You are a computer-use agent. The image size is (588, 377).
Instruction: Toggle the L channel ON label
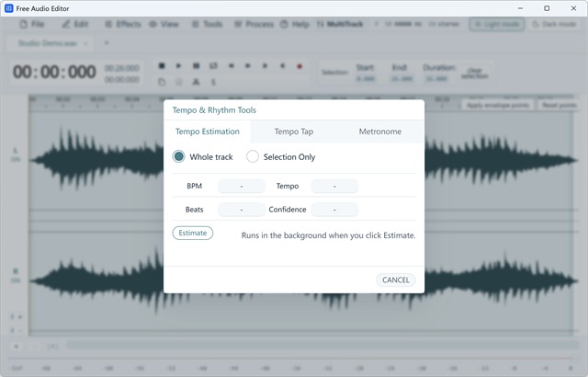[x=16, y=159]
